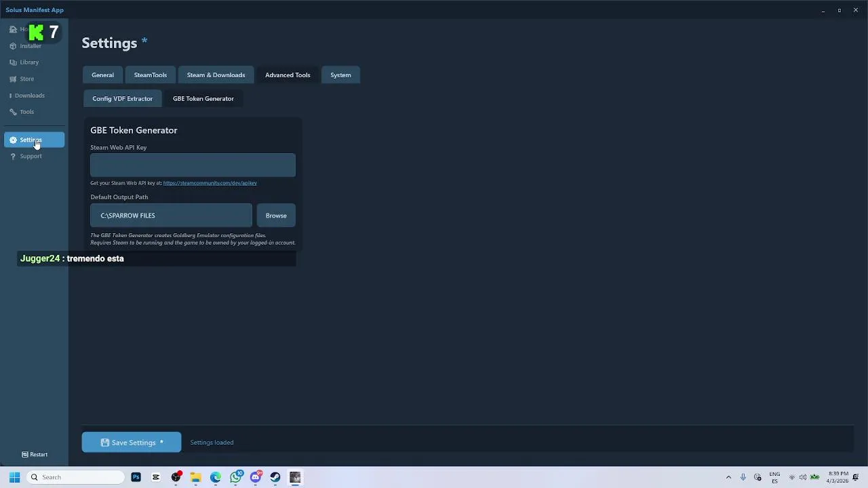Select the Steam & Downloads tab
The width and height of the screenshot is (868, 488).
point(216,75)
